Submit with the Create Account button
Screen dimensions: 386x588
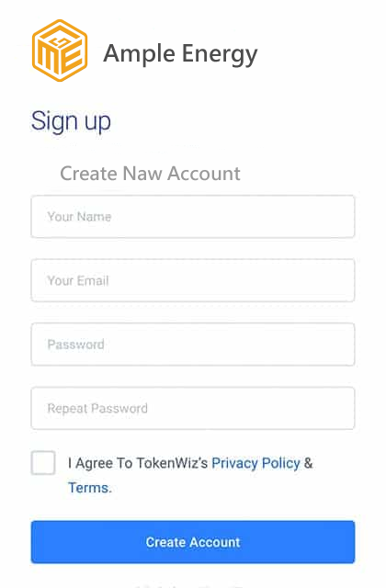193,542
